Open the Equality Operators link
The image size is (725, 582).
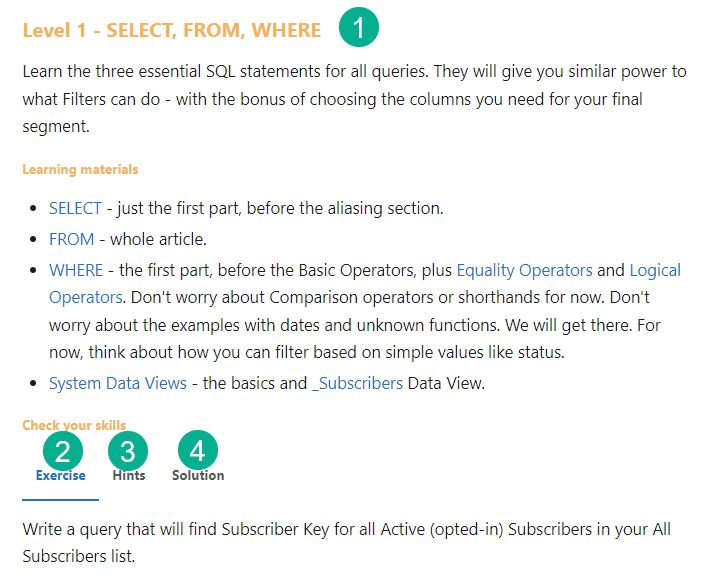tap(524, 270)
